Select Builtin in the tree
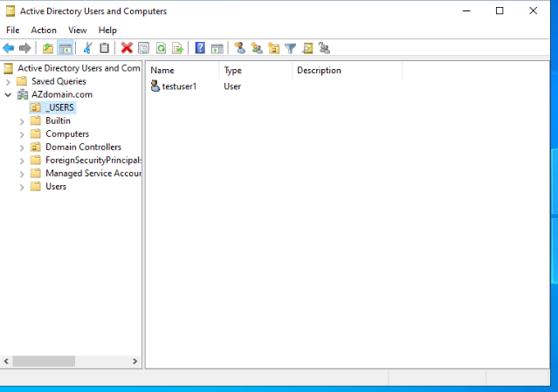Image resolution: width=558 pixels, height=392 pixels. click(58, 120)
